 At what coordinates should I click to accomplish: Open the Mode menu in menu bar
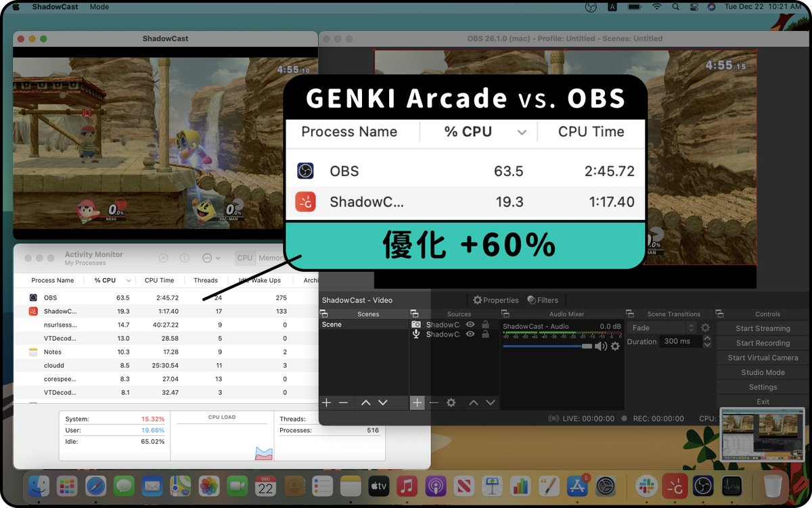pyautogui.click(x=99, y=7)
